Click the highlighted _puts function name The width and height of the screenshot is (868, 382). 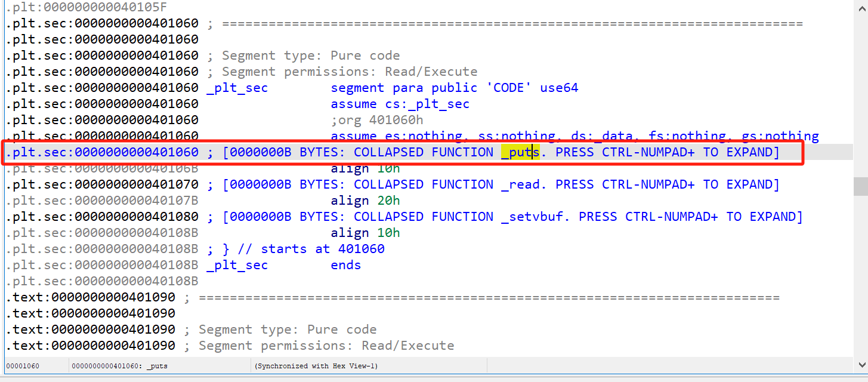coord(520,153)
